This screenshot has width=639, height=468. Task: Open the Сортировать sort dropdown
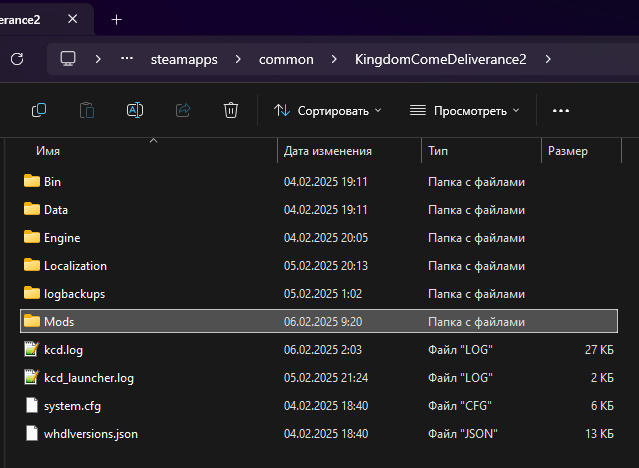click(x=327, y=110)
